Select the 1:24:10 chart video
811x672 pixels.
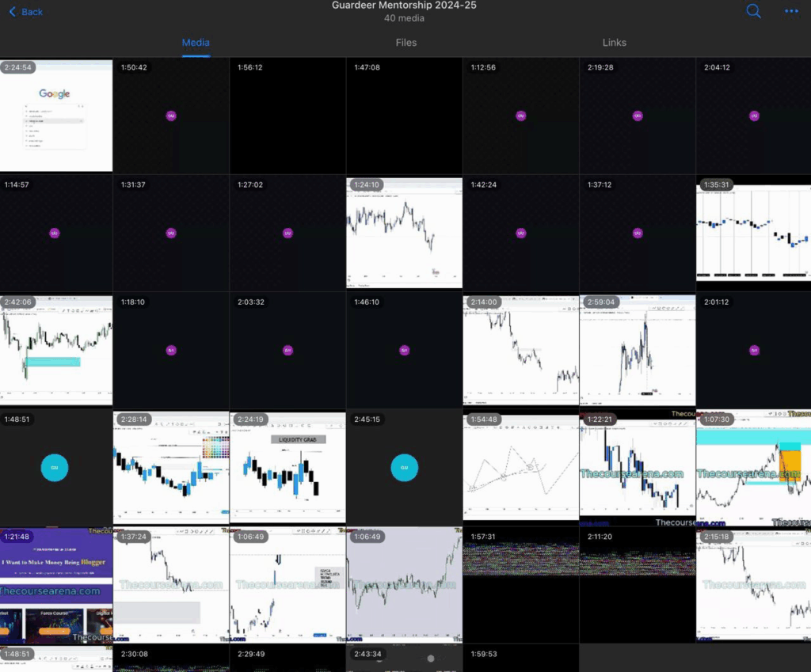click(404, 233)
